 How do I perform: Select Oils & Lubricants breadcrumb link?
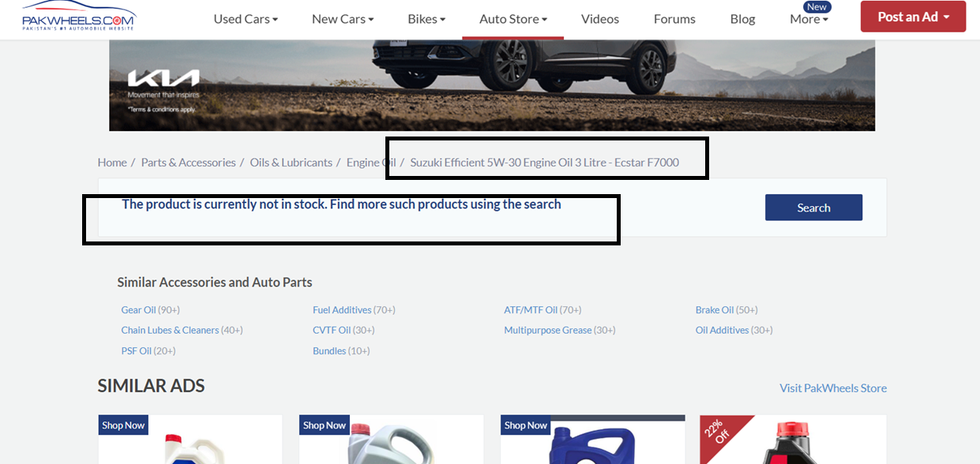[x=291, y=163]
